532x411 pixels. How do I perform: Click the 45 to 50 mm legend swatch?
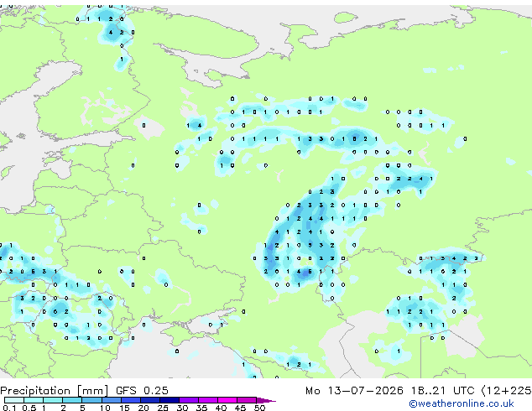(247, 400)
